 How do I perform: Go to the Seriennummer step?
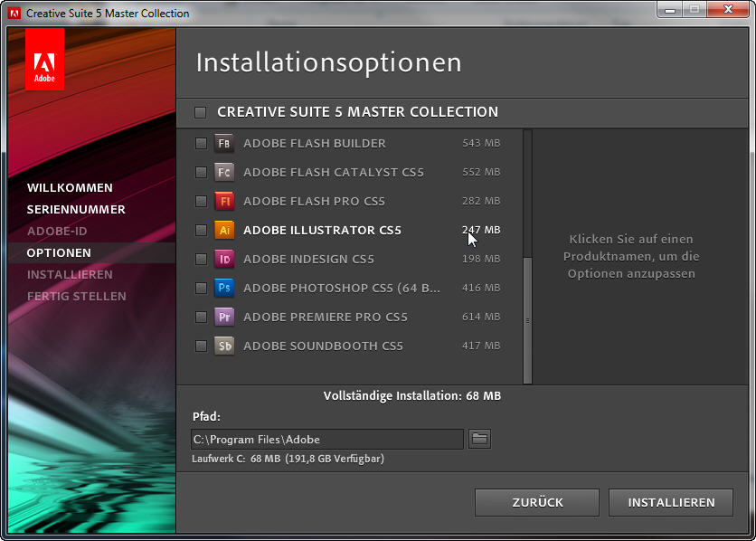(76, 209)
